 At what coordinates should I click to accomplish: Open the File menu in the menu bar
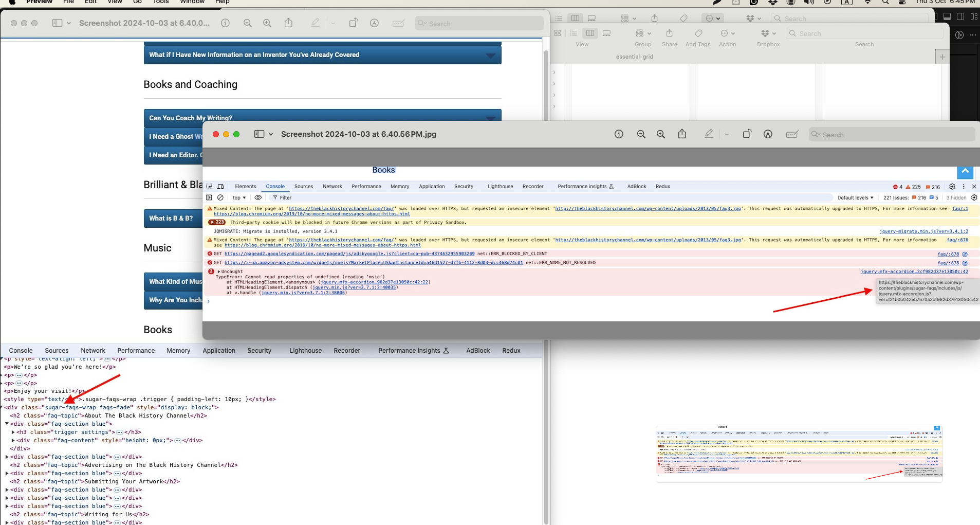68,2
